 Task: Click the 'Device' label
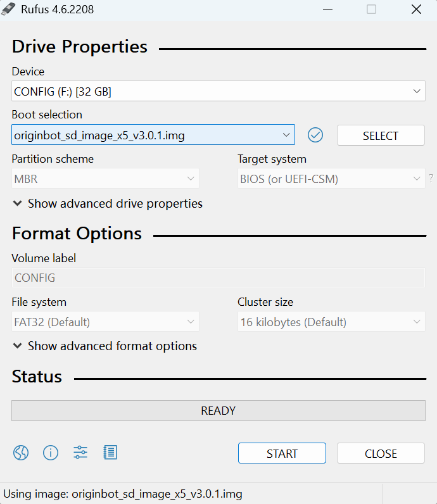click(x=28, y=72)
